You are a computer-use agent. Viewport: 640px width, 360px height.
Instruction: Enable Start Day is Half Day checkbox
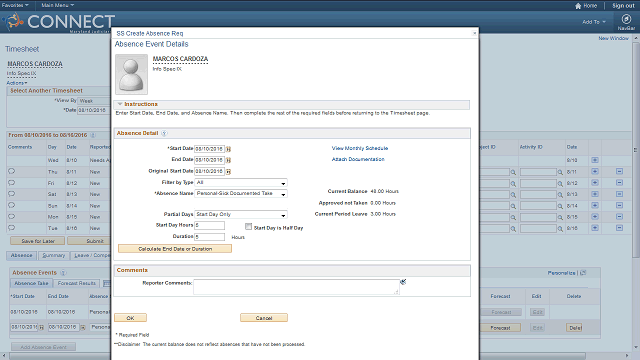coord(248,226)
